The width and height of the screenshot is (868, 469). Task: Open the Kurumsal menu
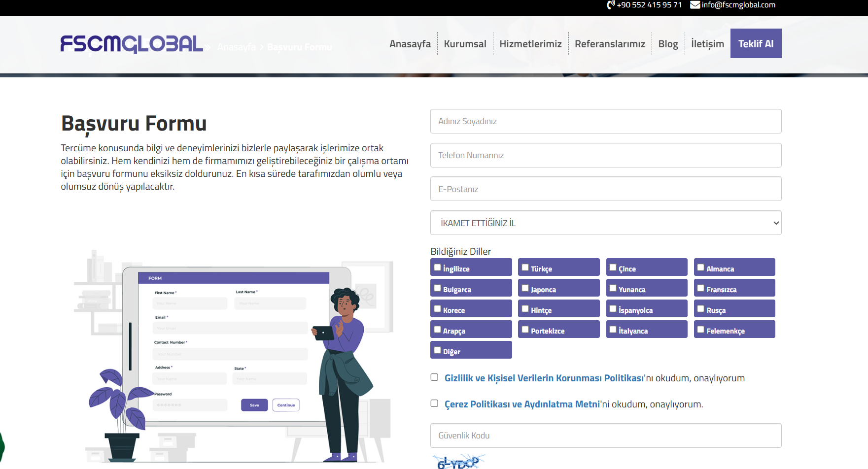point(465,44)
